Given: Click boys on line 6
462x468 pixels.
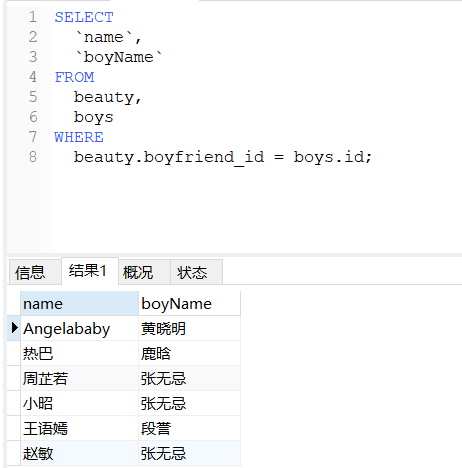Looking at the screenshot, I should click(94, 118).
